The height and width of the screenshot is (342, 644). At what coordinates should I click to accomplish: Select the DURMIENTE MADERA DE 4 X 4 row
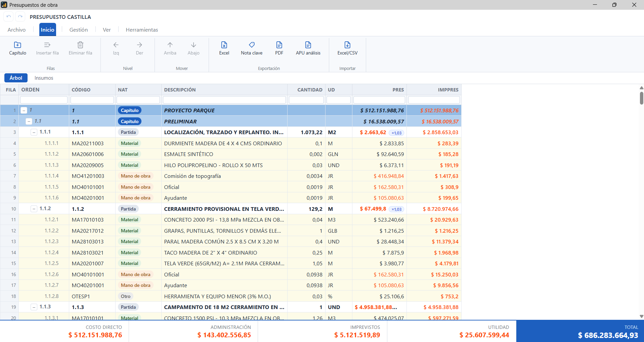click(230, 143)
